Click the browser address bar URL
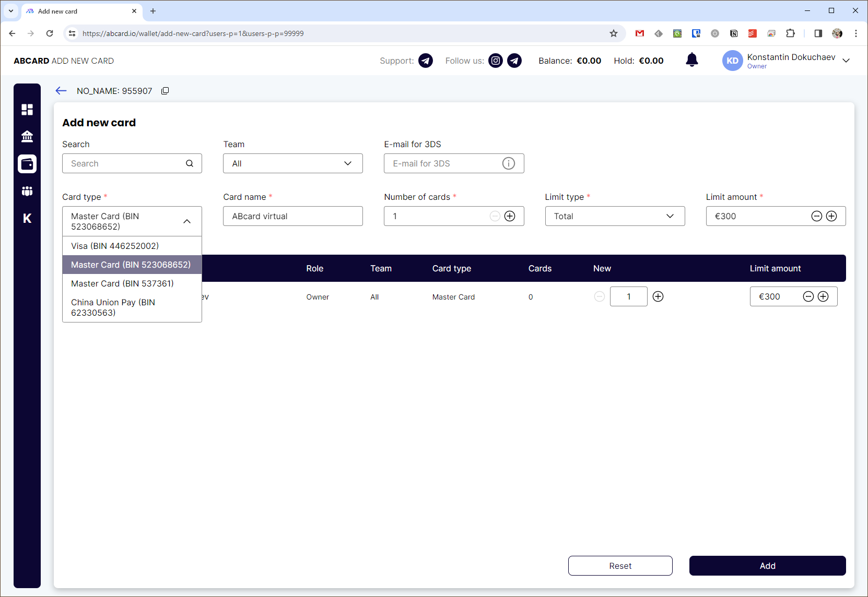 193,33
